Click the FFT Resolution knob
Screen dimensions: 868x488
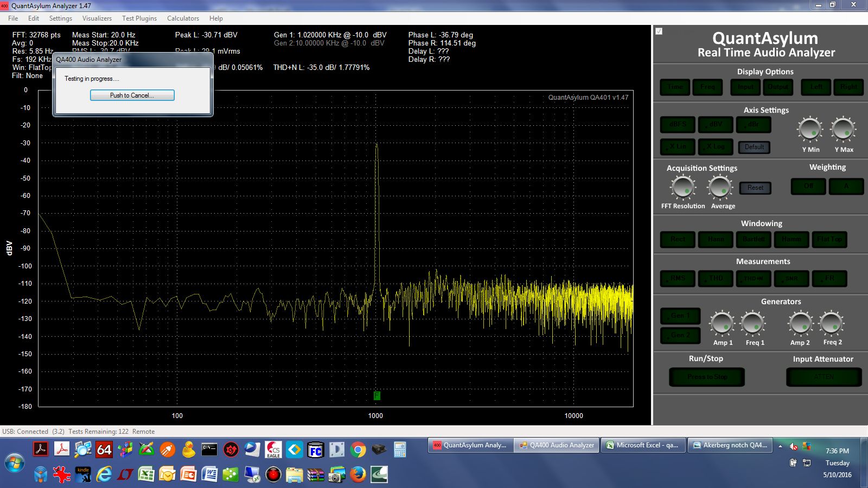click(682, 188)
